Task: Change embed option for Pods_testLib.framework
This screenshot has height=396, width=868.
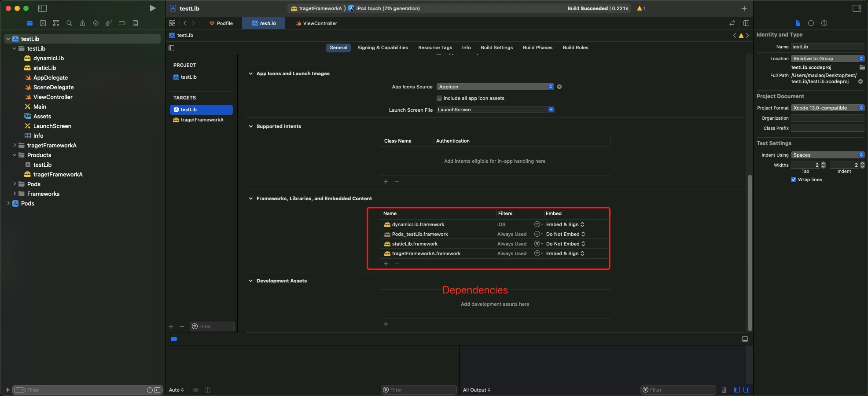Action: (x=566, y=234)
